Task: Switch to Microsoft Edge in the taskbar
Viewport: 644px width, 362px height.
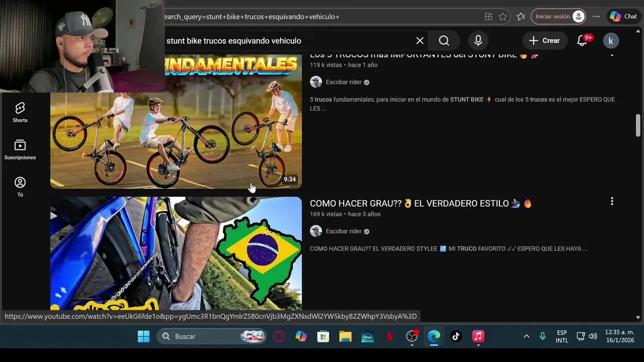Action: pos(434,336)
